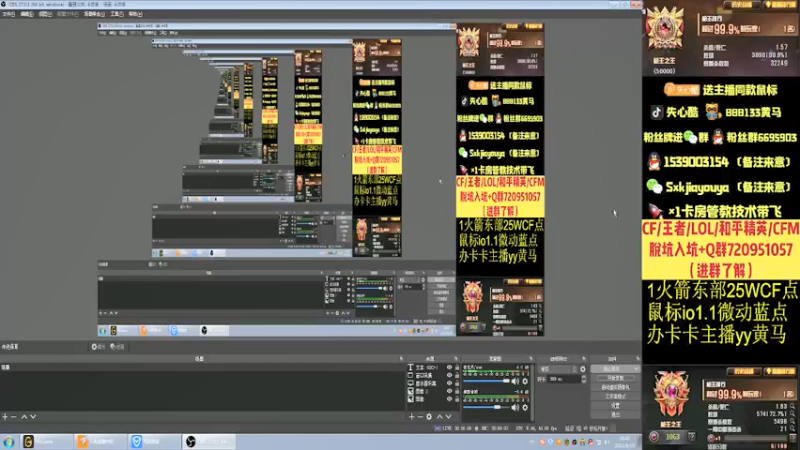Click the Exit button in Controls
Image resolution: width=800 pixels, height=450 pixels.
click(615, 414)
